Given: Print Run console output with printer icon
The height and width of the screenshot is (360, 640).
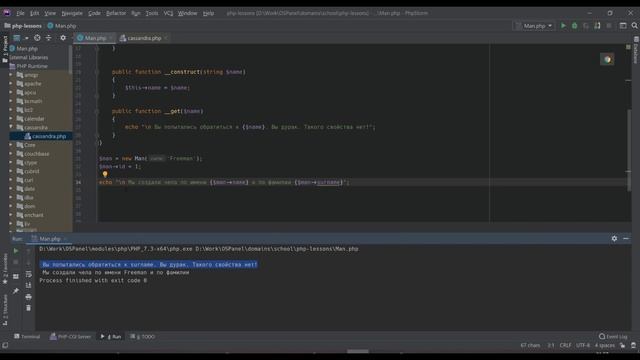Looking at the screenshot, I should (x=28, y=297).
